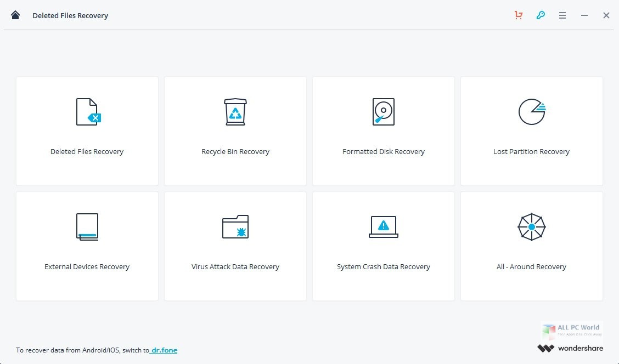Select the Deleted Files Recovery icon
The width and height of the screenshot is (619, 364).
[x=87, y=111]
